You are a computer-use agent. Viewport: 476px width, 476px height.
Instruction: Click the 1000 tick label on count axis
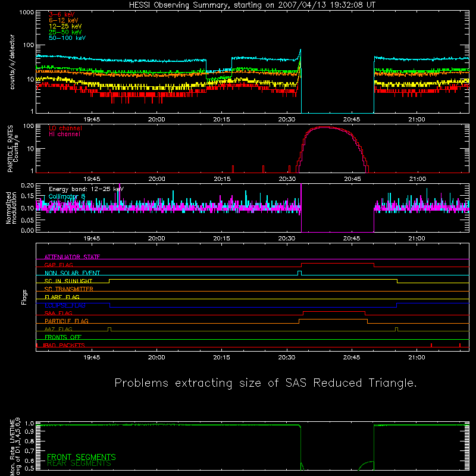(26, 12)
